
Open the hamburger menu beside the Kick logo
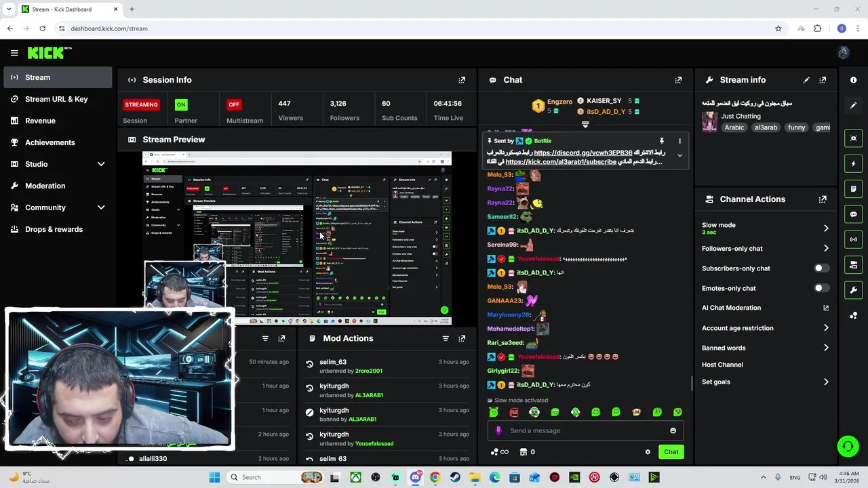pos(14,53)
